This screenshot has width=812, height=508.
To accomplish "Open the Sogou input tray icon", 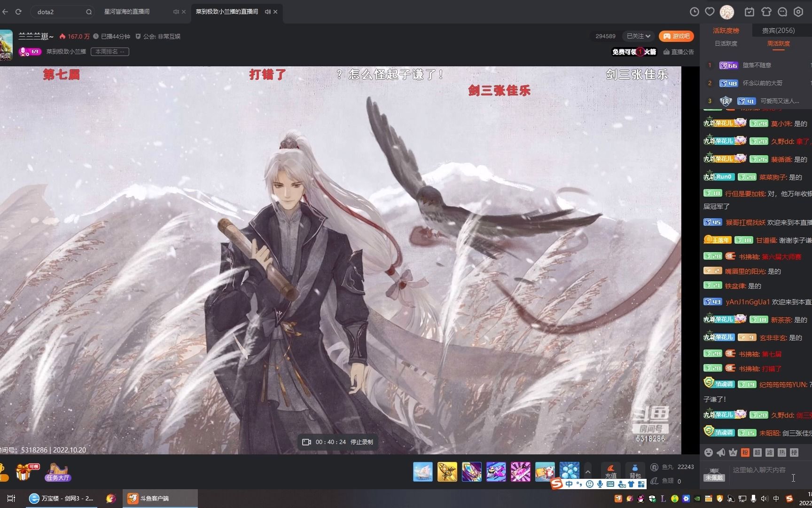I will click(x=789, y=499).
